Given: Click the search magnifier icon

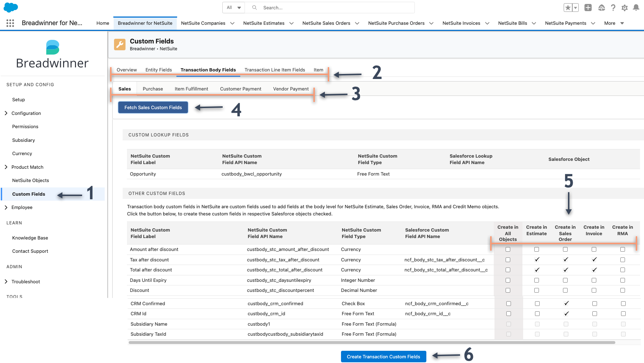Looking at the screenshot, I should pos(254,8).
